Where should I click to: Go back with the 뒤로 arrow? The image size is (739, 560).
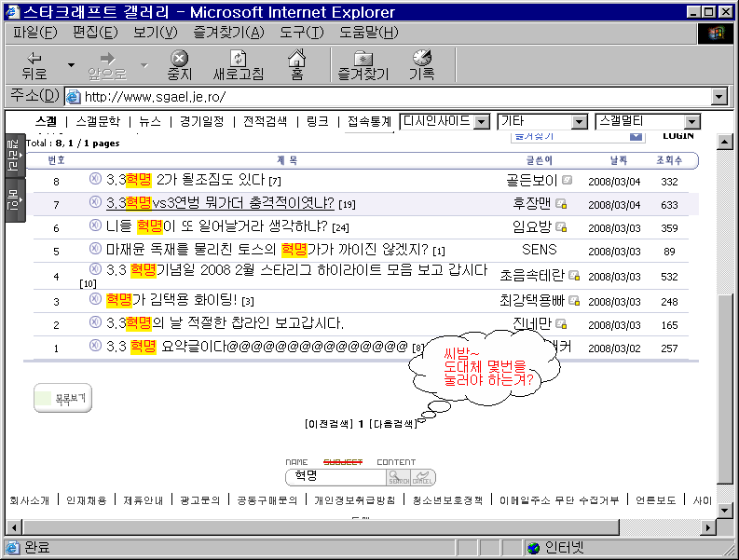(x=34, y=65)
